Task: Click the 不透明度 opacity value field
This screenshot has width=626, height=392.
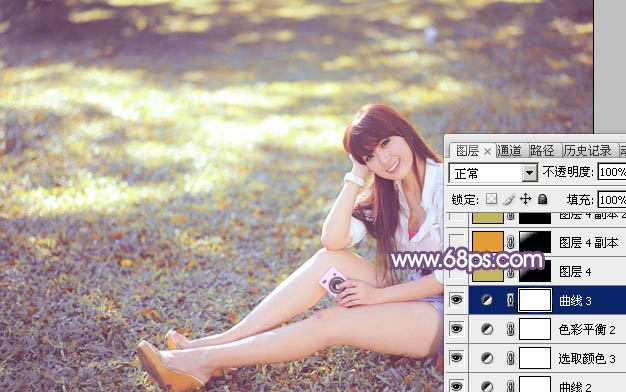Action: click(612, 172)
